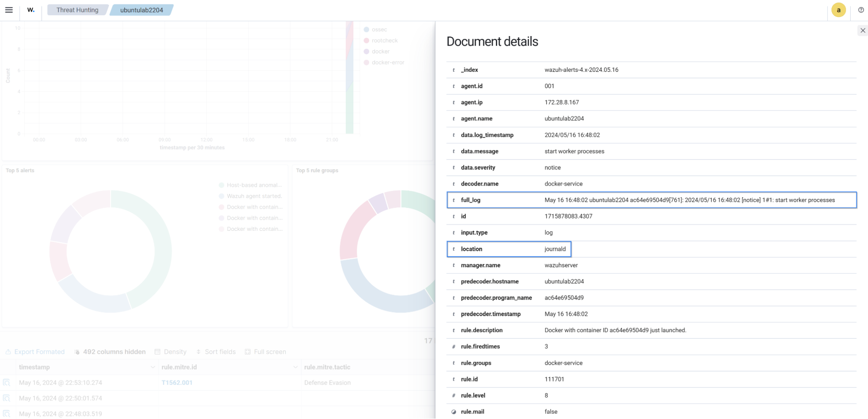Switch table to Full screen
Image resolution: width=868 pixels, height=419 pixels.
[x=265, y=352]
